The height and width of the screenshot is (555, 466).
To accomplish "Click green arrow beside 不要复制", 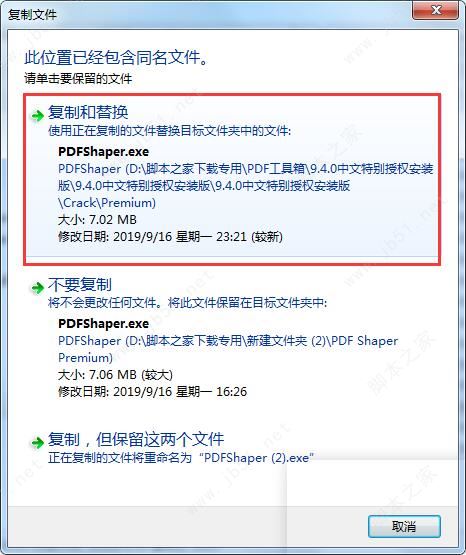I will click(37, 287).
